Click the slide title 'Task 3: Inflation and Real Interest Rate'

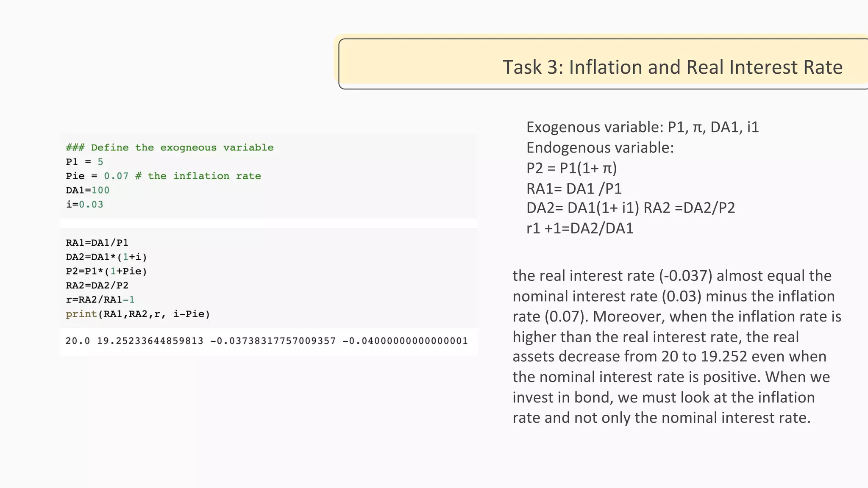[x=672, y=67]
